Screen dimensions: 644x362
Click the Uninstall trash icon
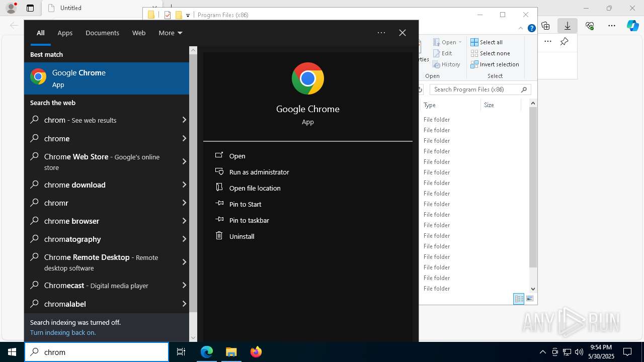point(219,236)
